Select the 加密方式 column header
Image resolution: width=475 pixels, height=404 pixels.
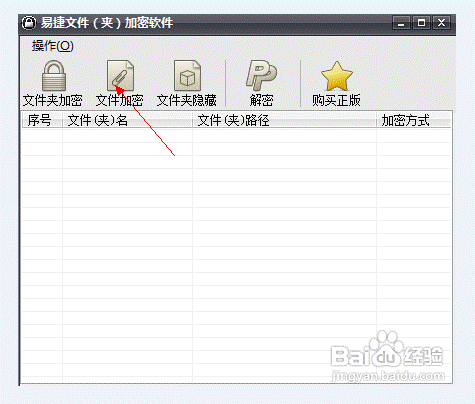414,120
